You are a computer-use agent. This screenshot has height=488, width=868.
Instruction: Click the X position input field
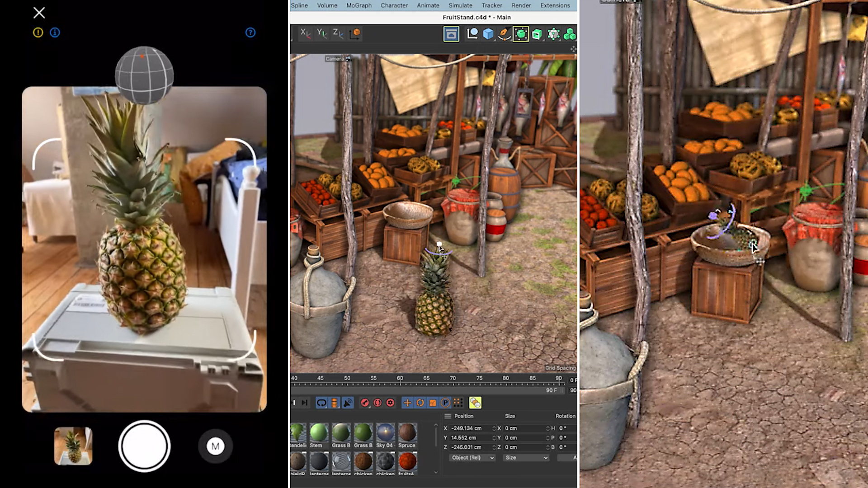[467, 428]
